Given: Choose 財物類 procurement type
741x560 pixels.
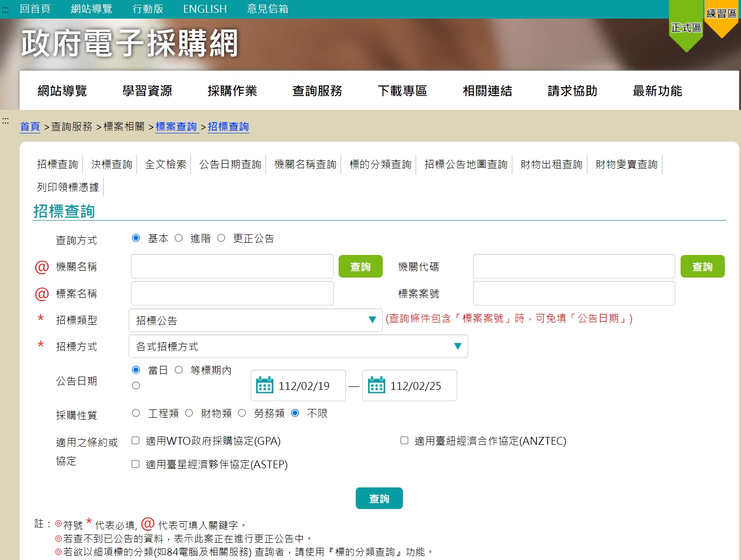Looking at the screenshot, I should (189, 413).
